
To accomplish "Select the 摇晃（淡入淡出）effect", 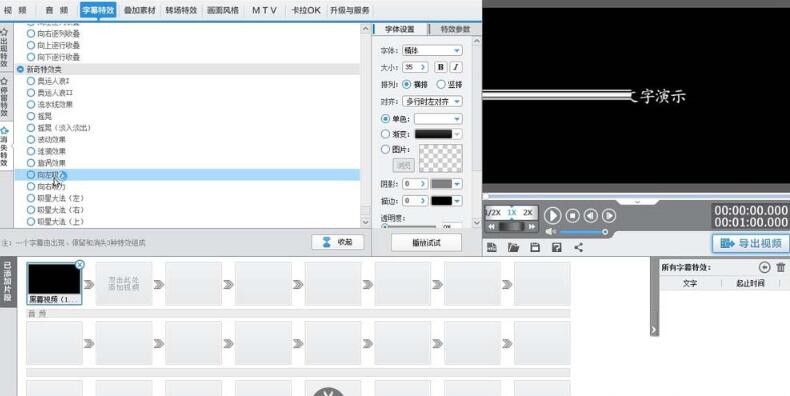I will [59, 128].
